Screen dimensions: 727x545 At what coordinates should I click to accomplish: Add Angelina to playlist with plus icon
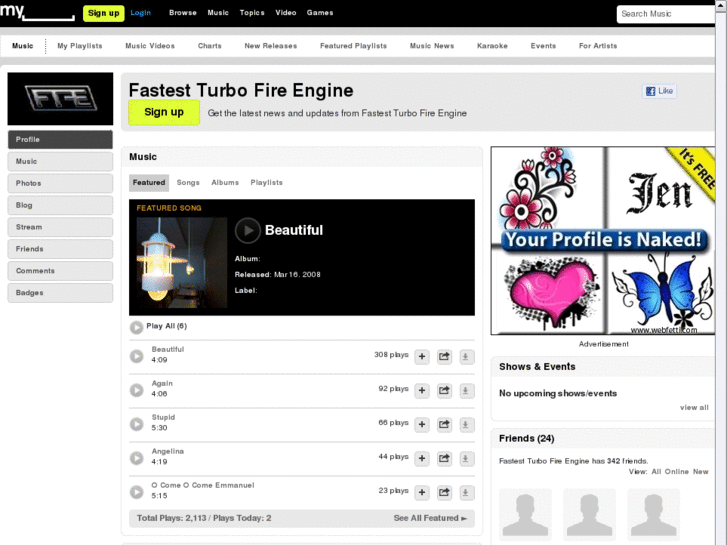pos(422,458)
